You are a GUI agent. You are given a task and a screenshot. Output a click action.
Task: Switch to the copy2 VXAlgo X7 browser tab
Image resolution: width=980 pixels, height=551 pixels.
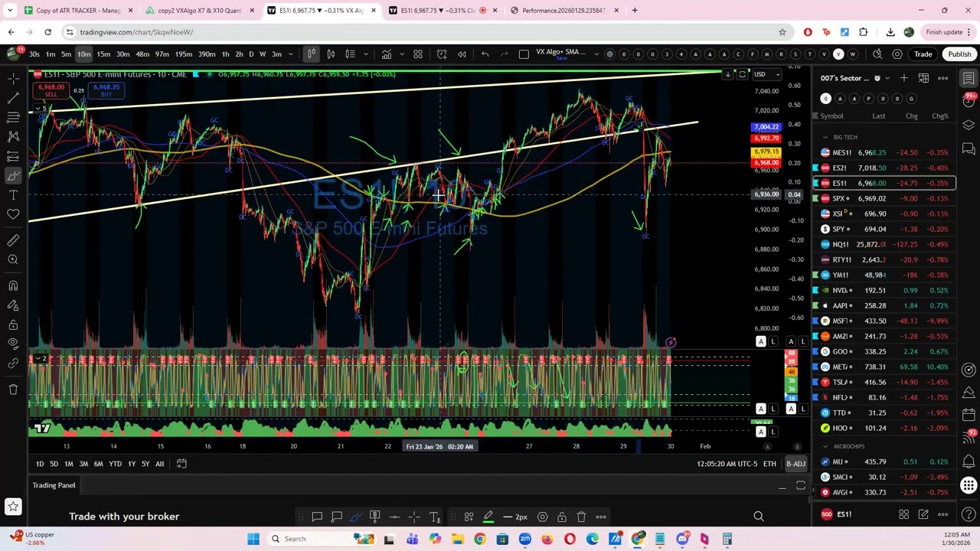point(200,11)
